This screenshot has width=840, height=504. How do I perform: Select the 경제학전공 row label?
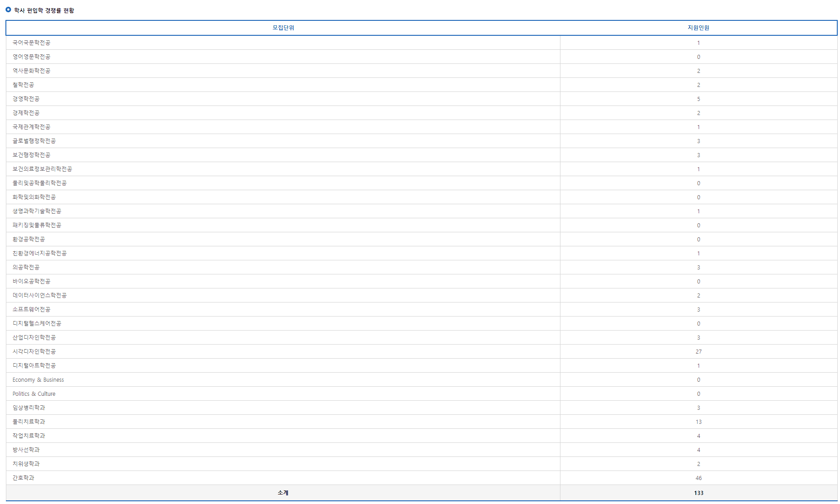tap(26, 113)
